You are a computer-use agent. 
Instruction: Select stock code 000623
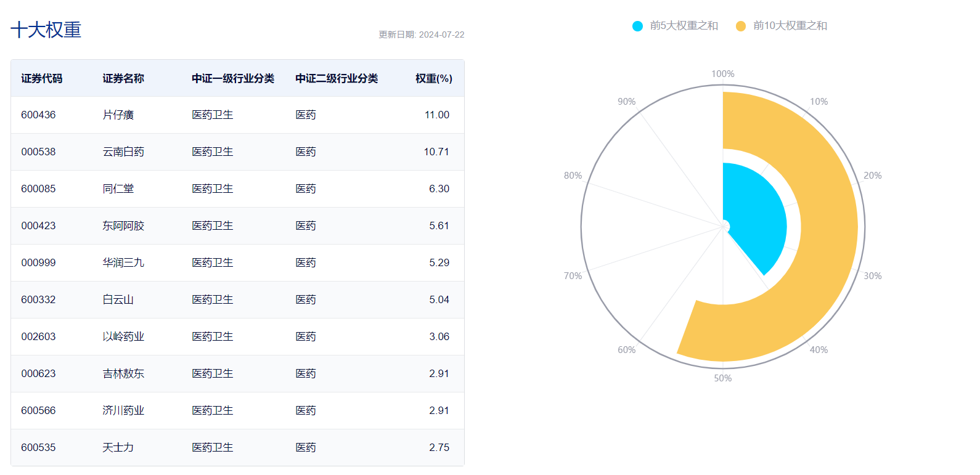38,373
